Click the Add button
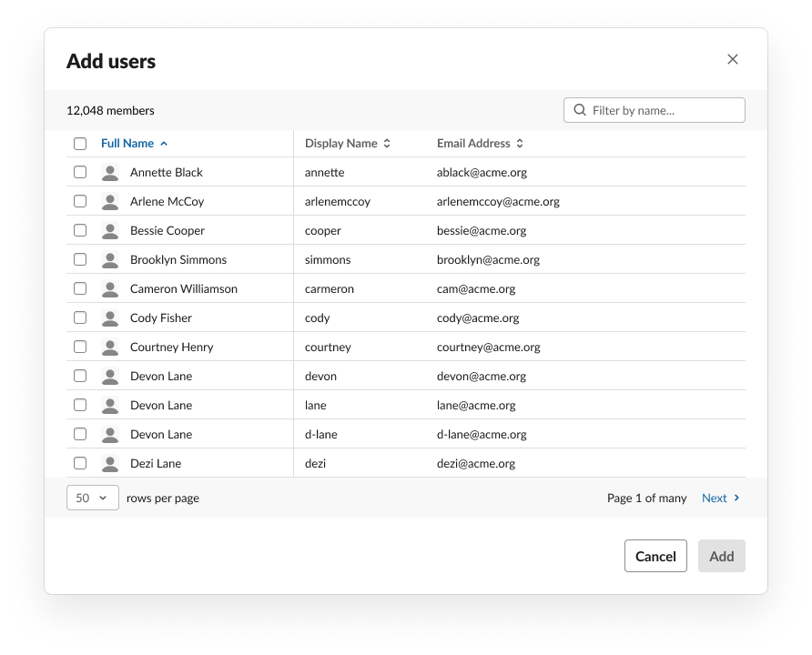Screen dimensions: 812x655 click(x=721, y=557)
